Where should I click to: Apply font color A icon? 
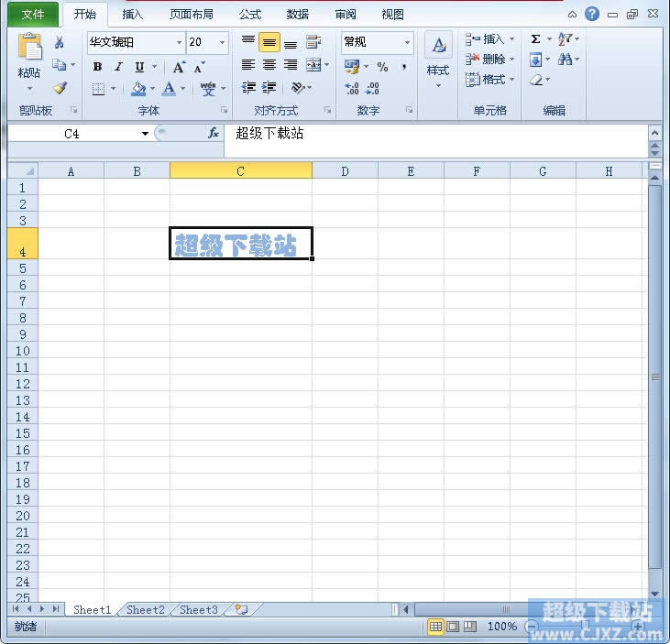pos(170,89)
